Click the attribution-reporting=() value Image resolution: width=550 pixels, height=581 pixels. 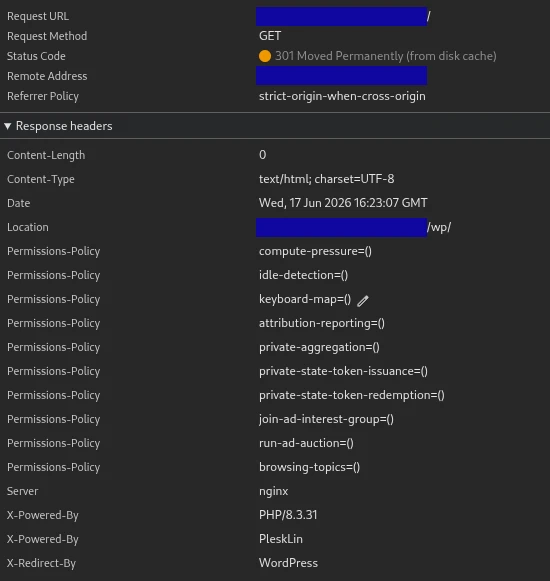(x=322, y=323)
